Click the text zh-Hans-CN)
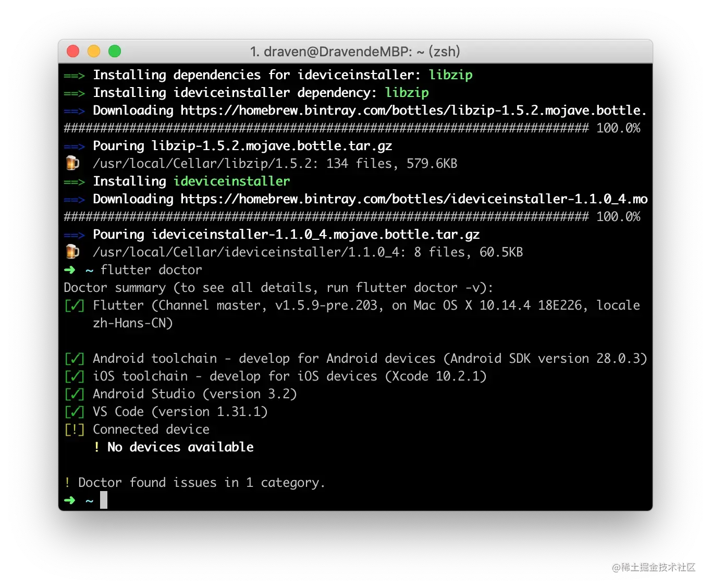Screen dimensions: 711x588 coord(133,323)
